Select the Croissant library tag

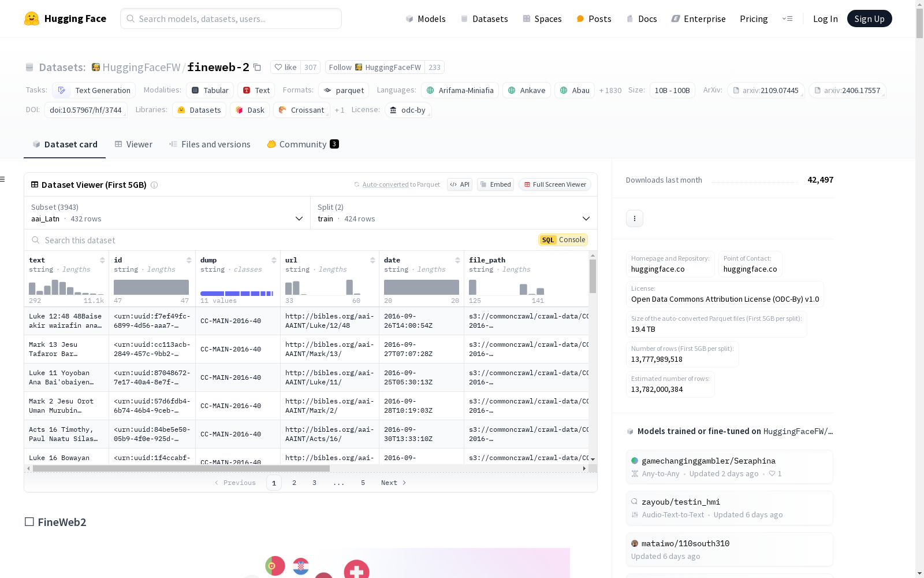point(301,110)
